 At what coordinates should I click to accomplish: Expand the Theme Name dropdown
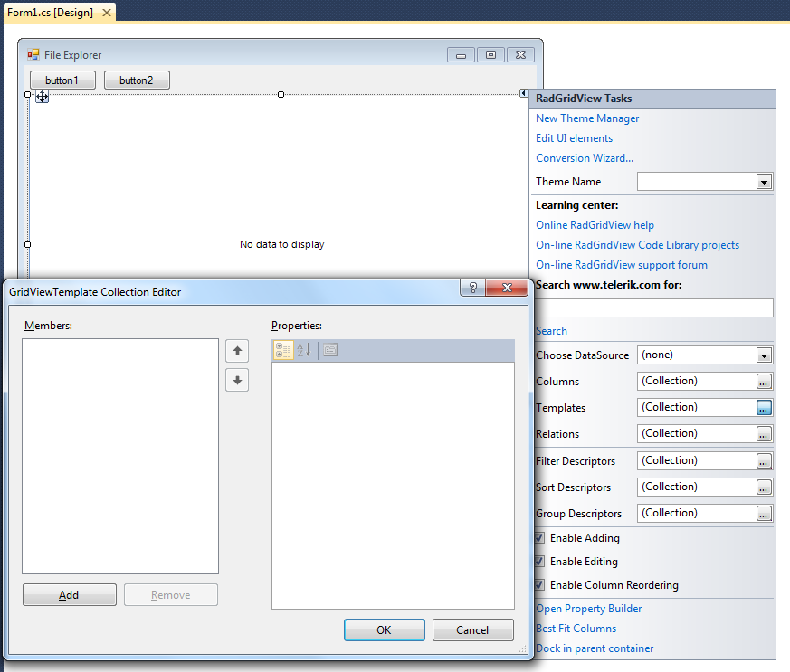click(x=764, y=182)
